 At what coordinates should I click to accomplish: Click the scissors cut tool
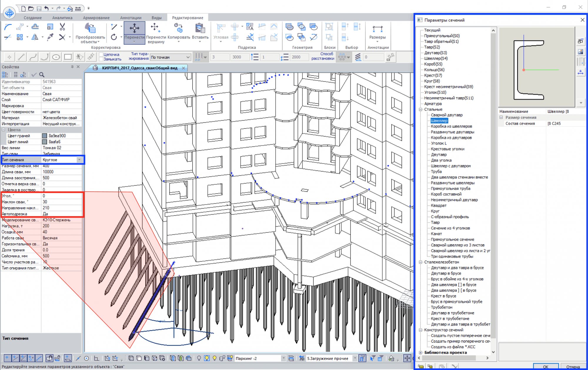[x=62, y=27]
